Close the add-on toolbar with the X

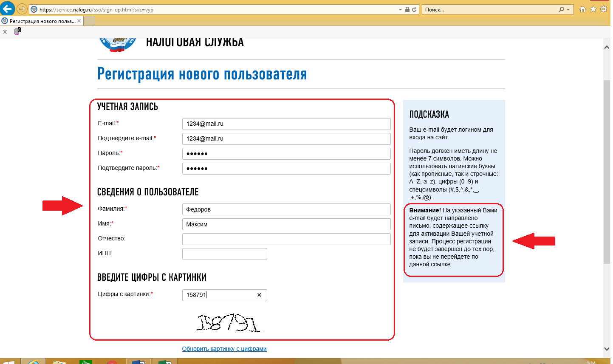5,31
